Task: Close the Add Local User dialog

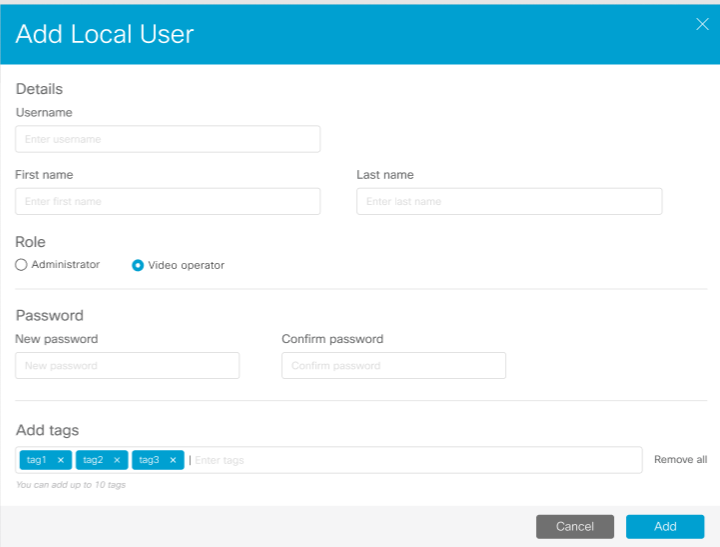Action: pyautogui.click(x=702, y=25)
